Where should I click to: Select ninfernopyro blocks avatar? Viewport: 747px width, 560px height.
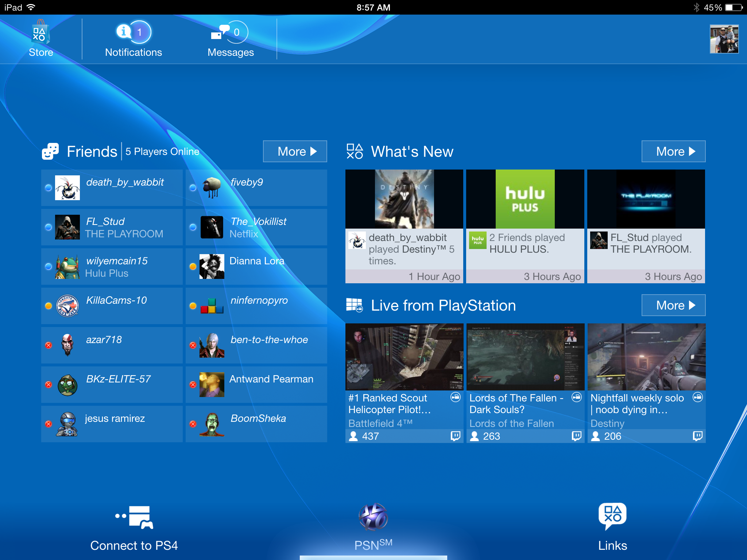[x=212, y=306]
